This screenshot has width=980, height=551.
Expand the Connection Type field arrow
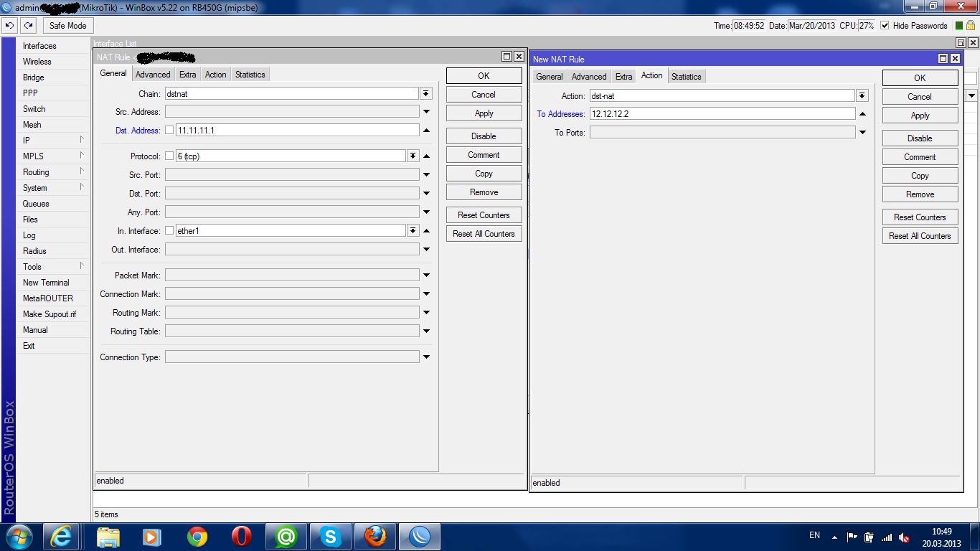[426, 357]
